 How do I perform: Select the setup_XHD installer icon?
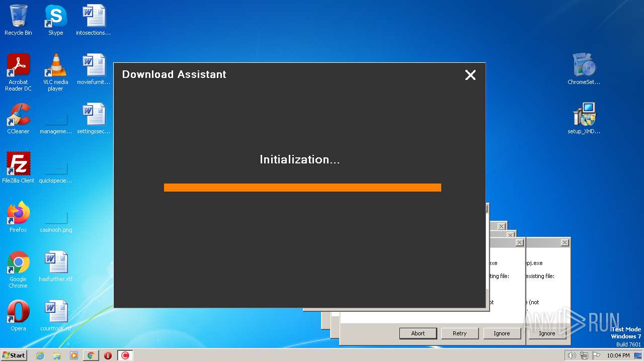(584, 119)
